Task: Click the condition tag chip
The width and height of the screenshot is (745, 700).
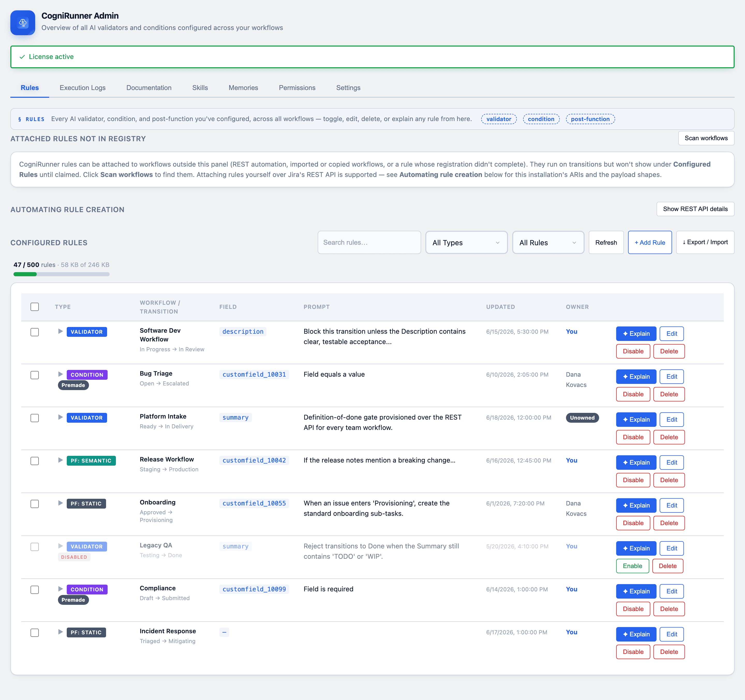Action: pos(541,119)
